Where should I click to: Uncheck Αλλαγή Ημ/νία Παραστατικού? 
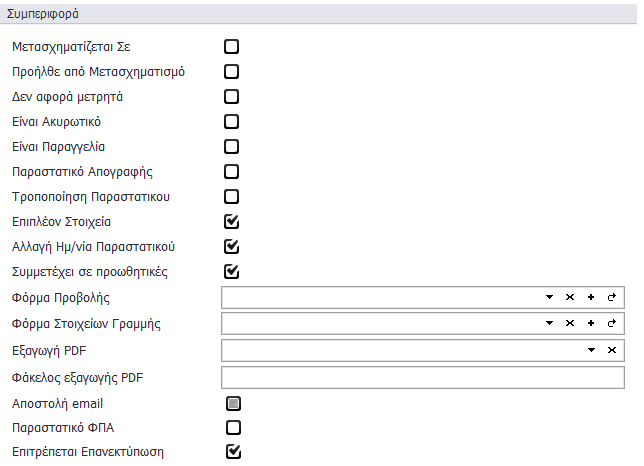[232, 246]
